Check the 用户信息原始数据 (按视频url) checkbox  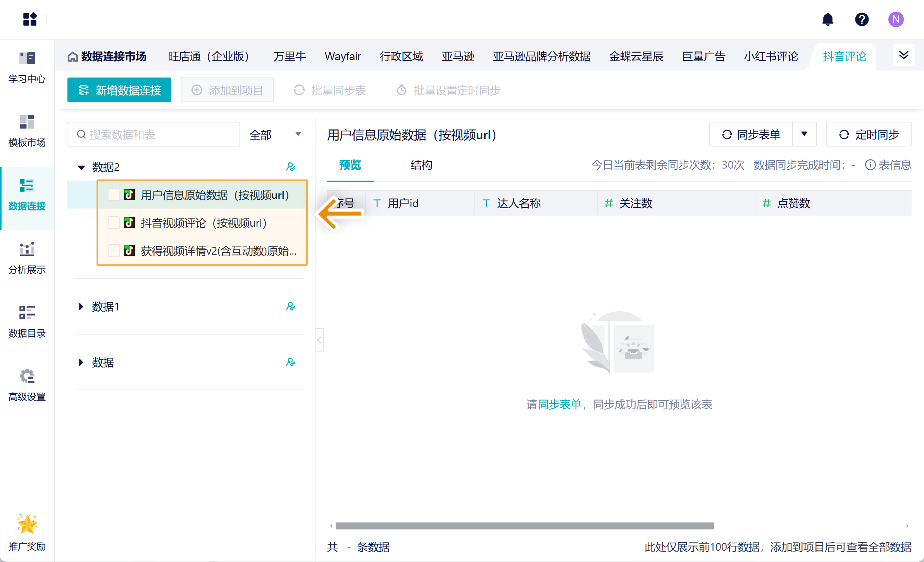[x=114, y=195]
